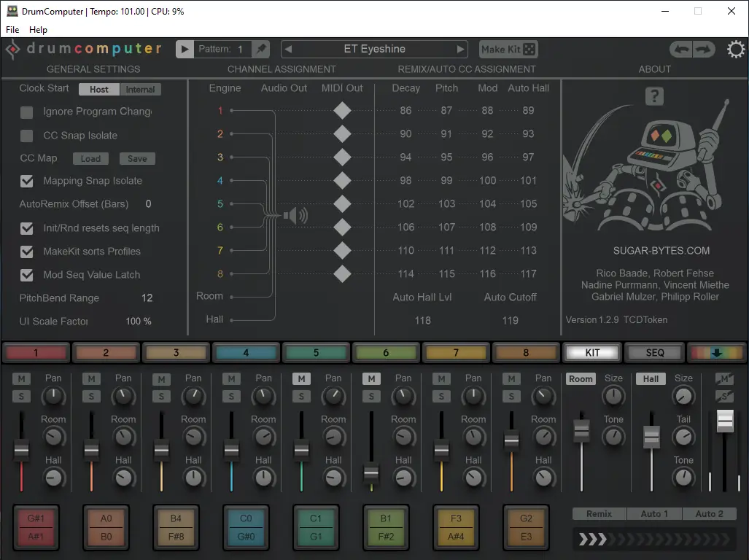Click the pattern pin icon
This screenshot has width=749, height=560.
coord(261,50)
